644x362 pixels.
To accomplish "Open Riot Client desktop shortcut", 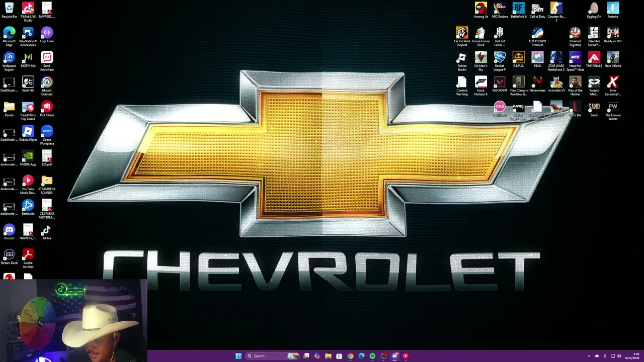I will point(47,109).
